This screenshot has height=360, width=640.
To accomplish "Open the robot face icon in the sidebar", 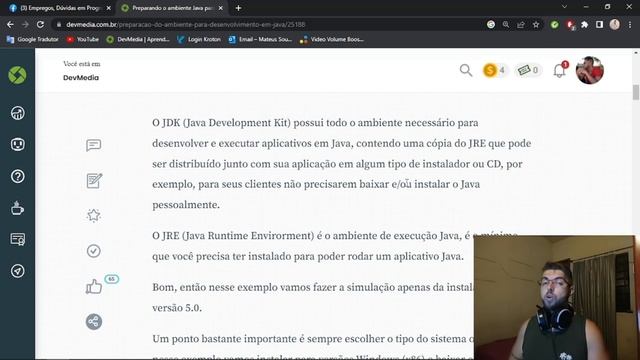I will tap(18, 144).
